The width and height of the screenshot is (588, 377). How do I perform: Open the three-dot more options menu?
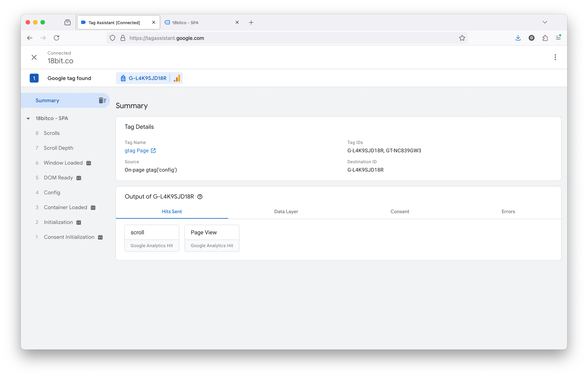click(x=555, y=57)
